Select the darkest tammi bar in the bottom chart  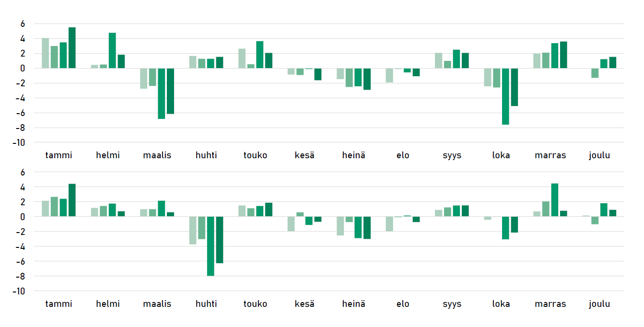tap(72, 200)
